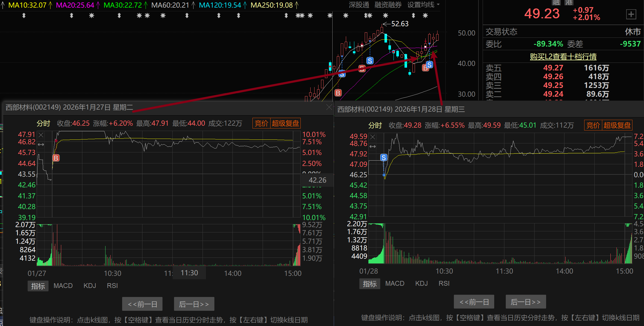
Task: Click the small X icon inside left intraday chart
Action: tap(41, 135)
